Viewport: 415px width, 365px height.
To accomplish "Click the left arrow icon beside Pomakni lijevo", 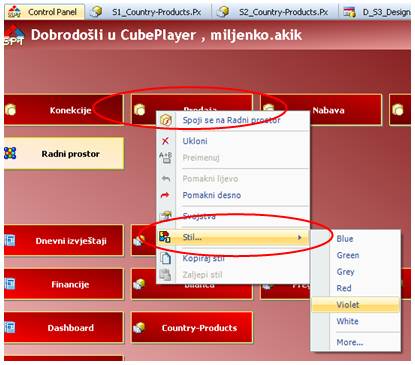I will click(x=166, y=179).
